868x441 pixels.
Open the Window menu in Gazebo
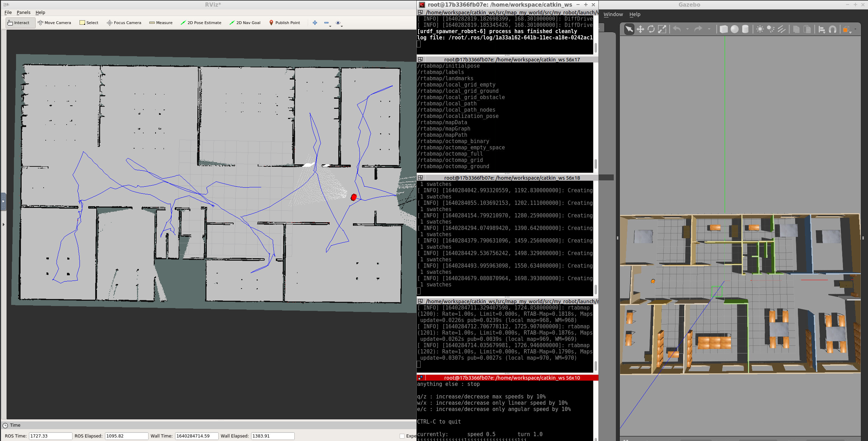[x=613, y=14]
